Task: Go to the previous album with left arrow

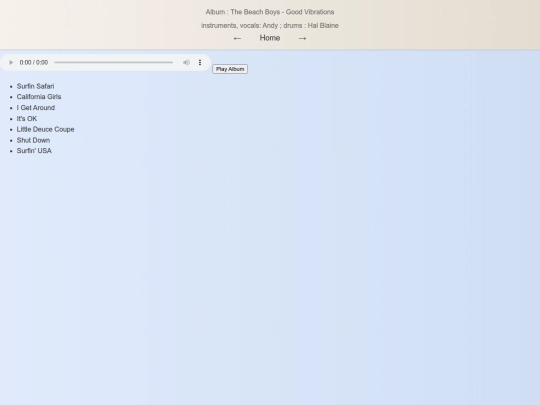Action: click(x=237, y=38)
